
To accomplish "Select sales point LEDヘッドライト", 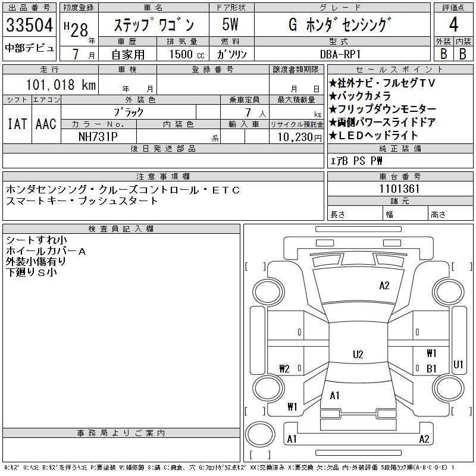I will point(374,136).
